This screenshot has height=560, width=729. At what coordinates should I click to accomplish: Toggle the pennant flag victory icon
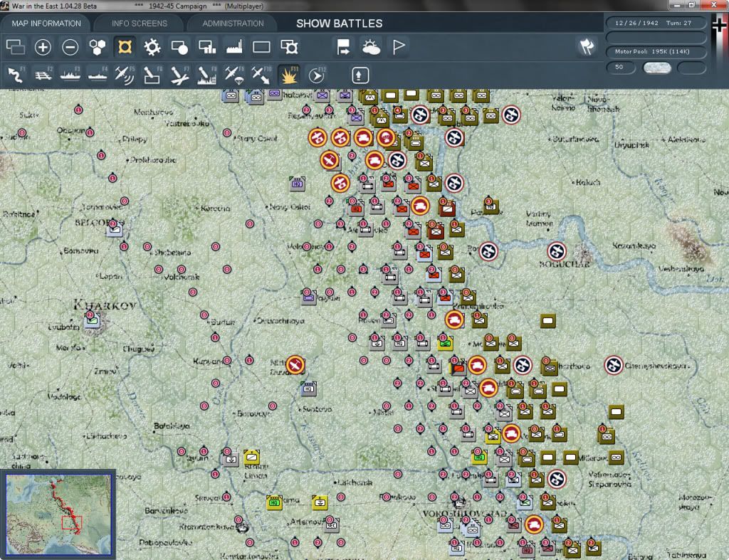click(399, 47)
